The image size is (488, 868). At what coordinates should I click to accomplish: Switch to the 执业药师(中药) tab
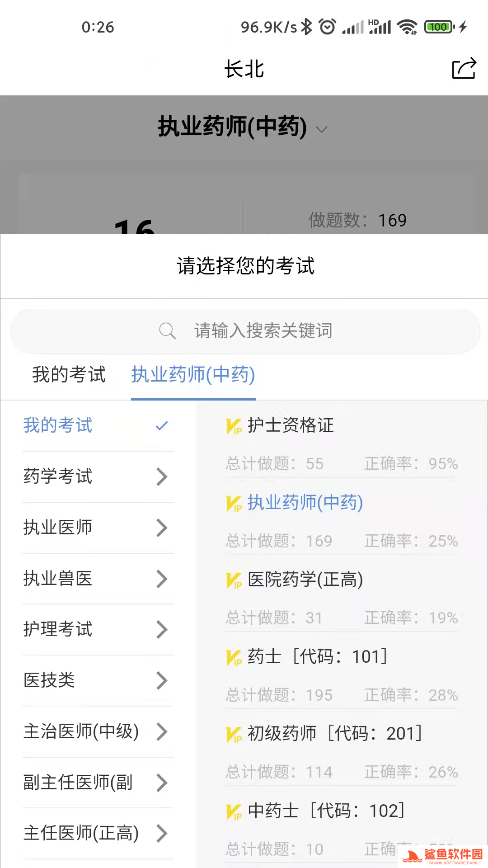pyautogui.click(x=193, y=375)
